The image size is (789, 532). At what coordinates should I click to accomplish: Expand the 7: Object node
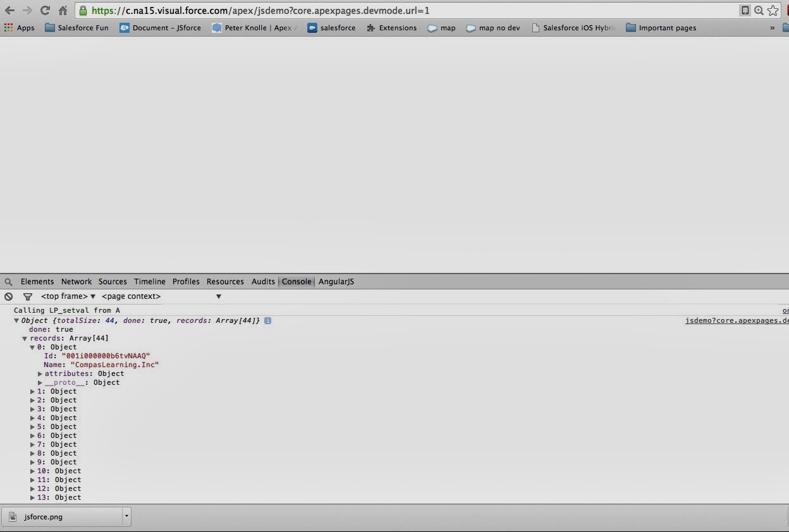pos(33,445)
